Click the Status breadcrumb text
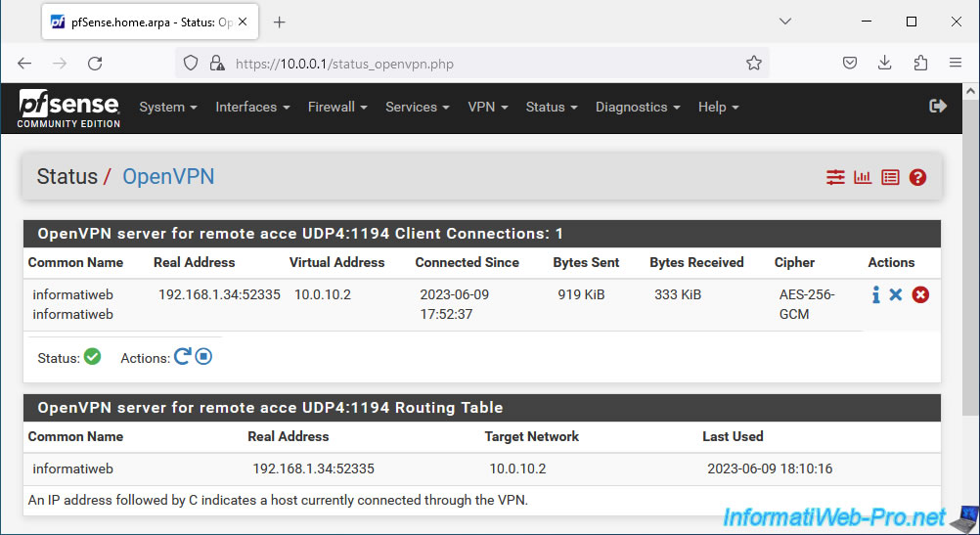Image resolution: width=980 pixels, height=535 pixels. (x=67, y=177)
